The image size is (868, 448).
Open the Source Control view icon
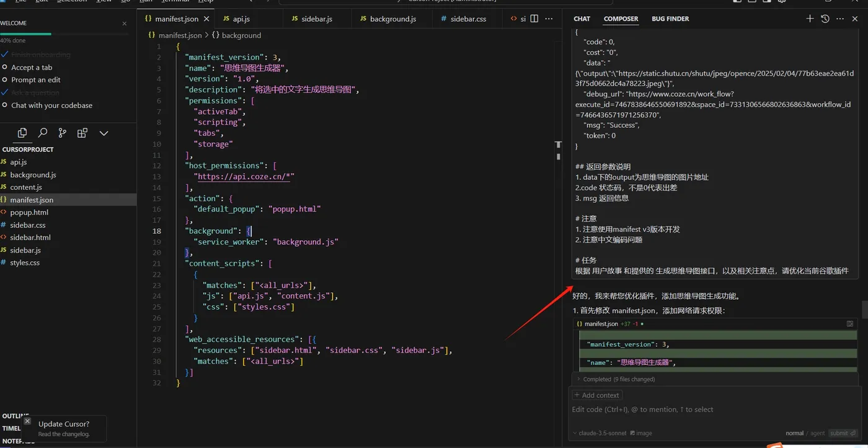(x=63, y=133)
